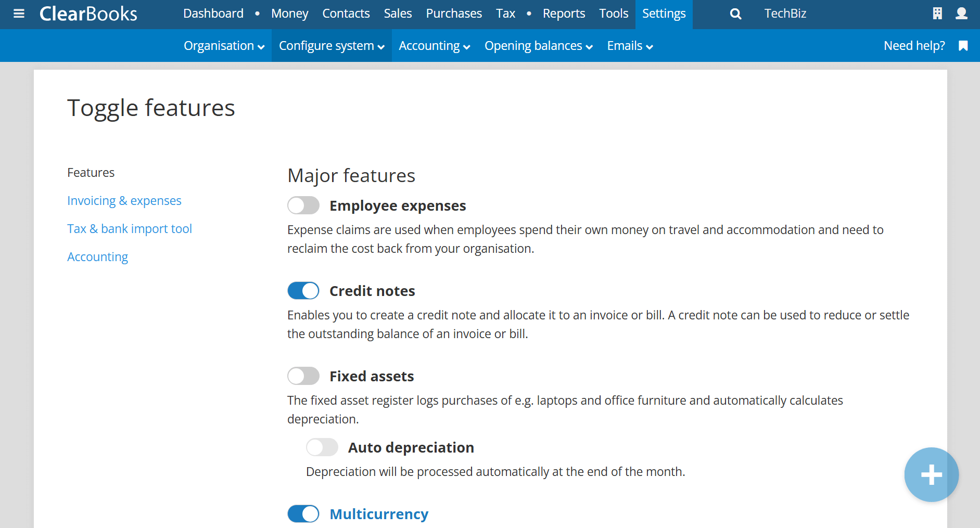
Task: Expand the Opening balances dropdown
Action: [539, 46]
